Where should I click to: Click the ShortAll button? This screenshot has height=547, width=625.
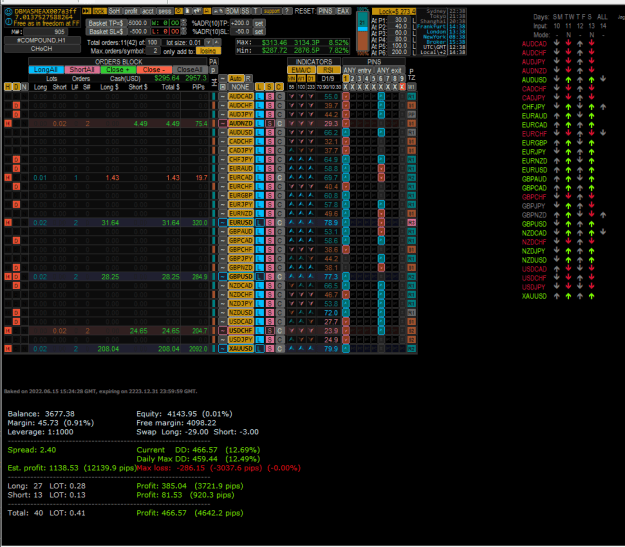pyautogui.click(x=82, y=70)
